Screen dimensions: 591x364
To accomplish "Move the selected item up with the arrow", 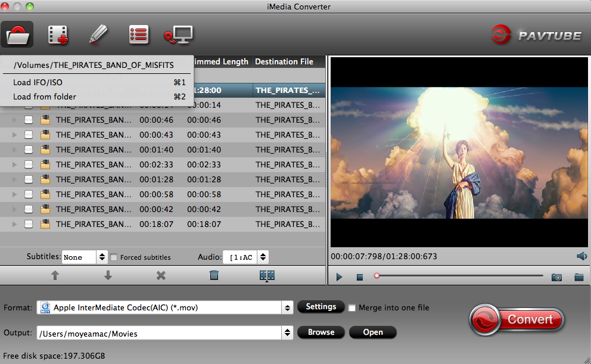I will 55,275.
